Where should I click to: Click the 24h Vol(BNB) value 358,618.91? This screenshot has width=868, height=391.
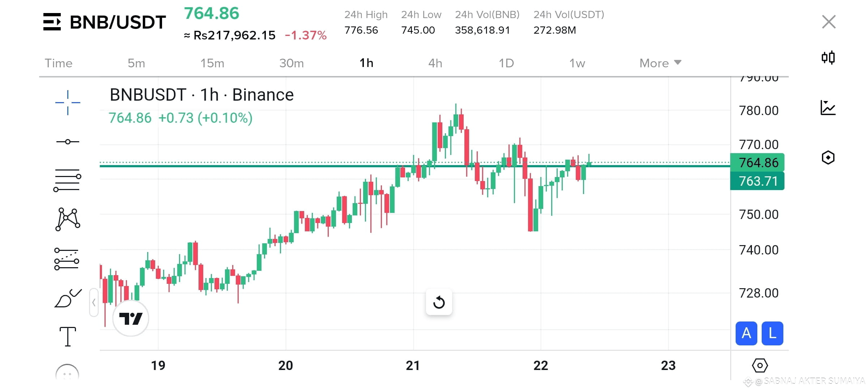pos(482,30)
